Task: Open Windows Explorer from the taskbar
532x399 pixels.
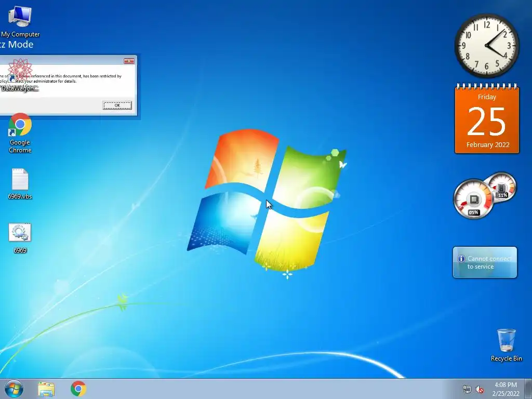Action: coord(46,389)
